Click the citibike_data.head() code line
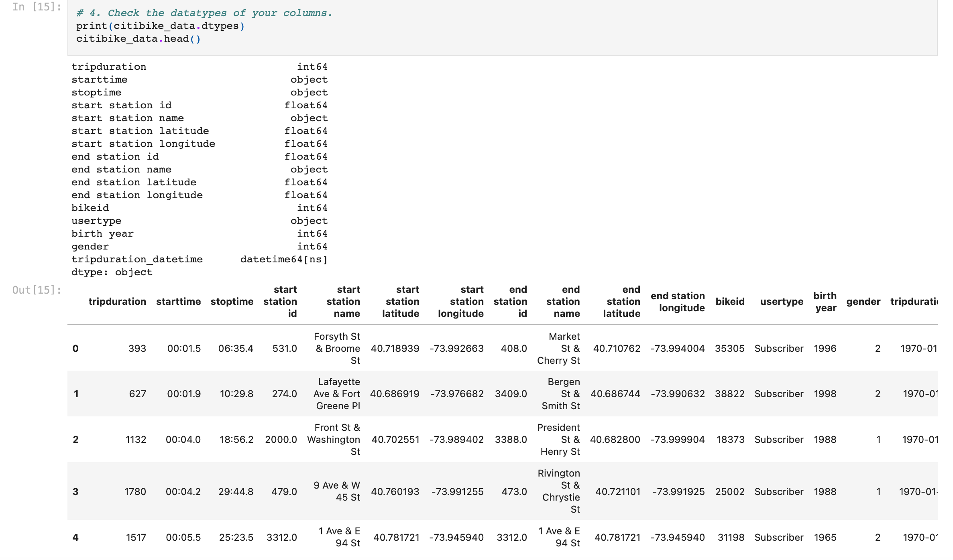The width and height of the screenshot is (953, 560). click(x=138, y=39)
